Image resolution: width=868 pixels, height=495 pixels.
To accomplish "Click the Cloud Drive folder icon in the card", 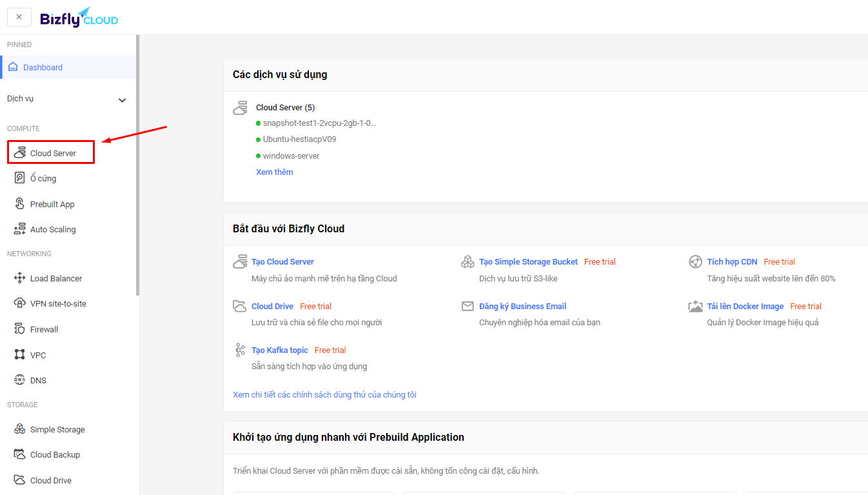I will pyautogui.click(x=240, y=306).
